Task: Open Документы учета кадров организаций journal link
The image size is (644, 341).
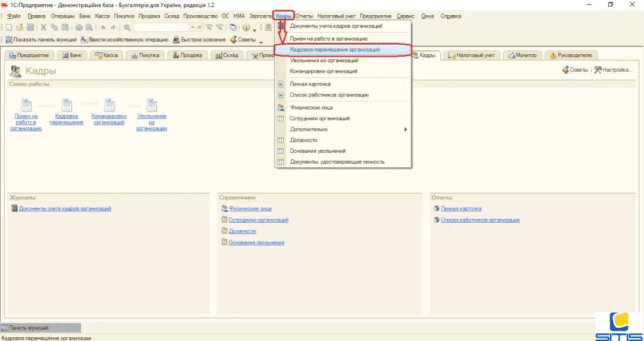Action: click(x=65, y=209)
